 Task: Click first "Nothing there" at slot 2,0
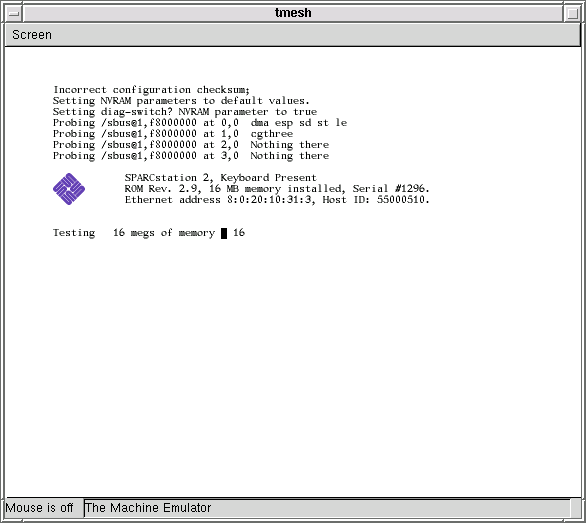pos(290,145)
